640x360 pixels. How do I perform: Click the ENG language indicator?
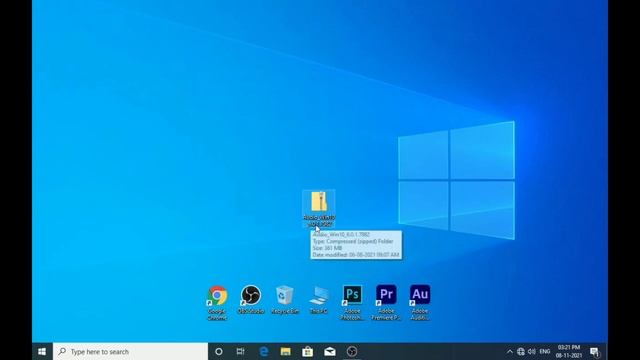[x=545, y=351]
